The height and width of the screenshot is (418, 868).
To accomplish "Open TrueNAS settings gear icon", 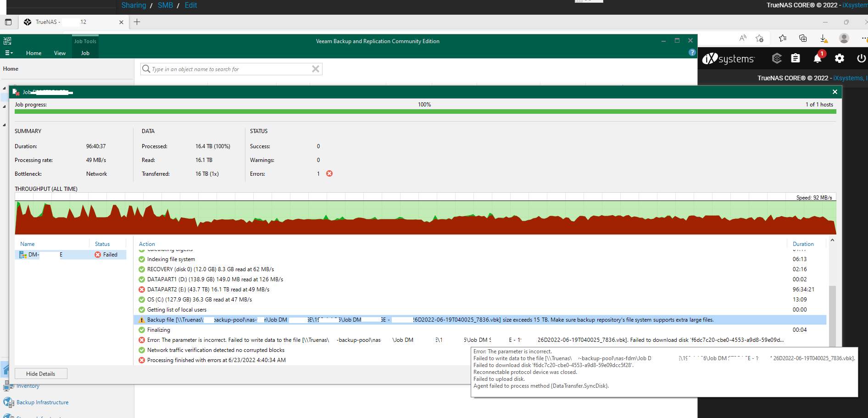I will [839, 59].
